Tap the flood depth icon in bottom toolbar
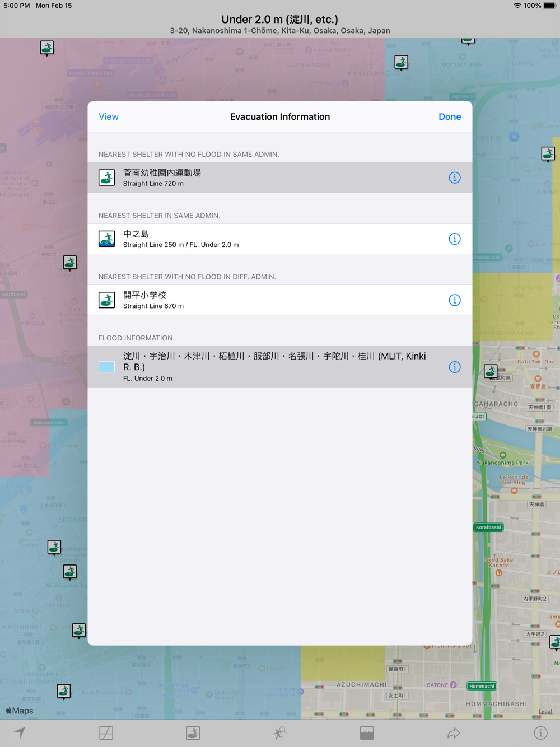 tap(367, 732)
